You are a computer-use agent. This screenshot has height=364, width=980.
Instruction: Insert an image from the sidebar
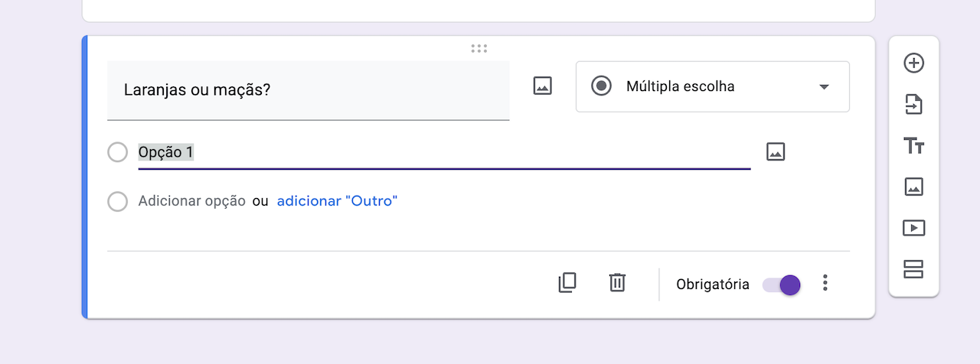[x=913, y=187]
